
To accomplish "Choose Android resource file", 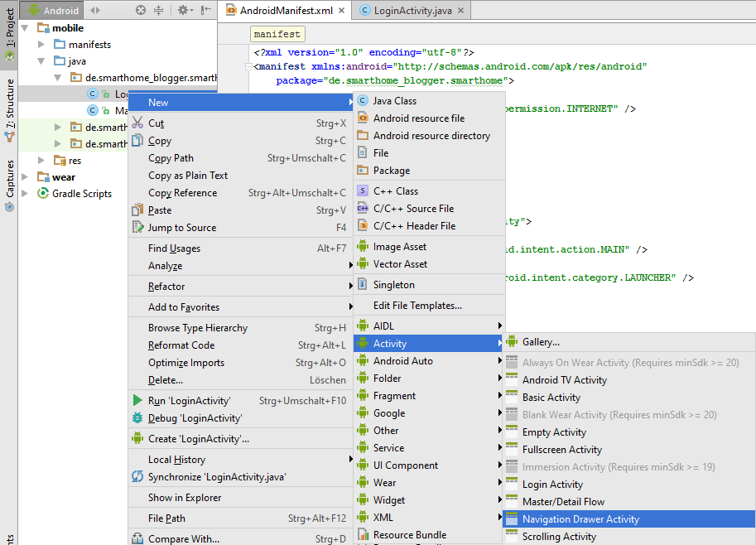I will click(x=429, y=118).
